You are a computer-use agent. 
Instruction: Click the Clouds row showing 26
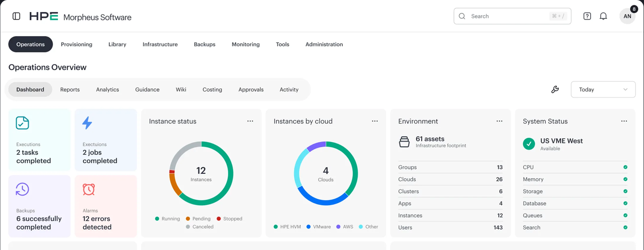point(451,179)
